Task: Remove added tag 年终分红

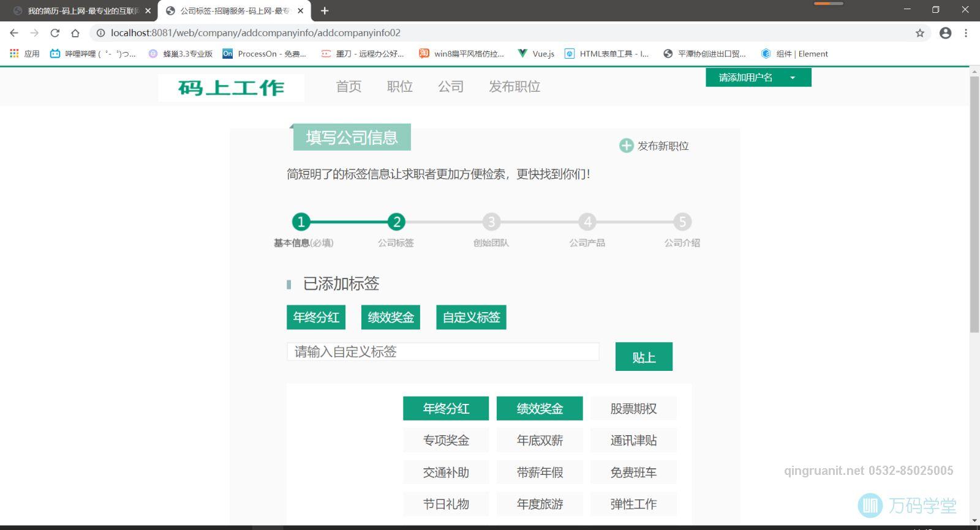Action: [316, 318]
